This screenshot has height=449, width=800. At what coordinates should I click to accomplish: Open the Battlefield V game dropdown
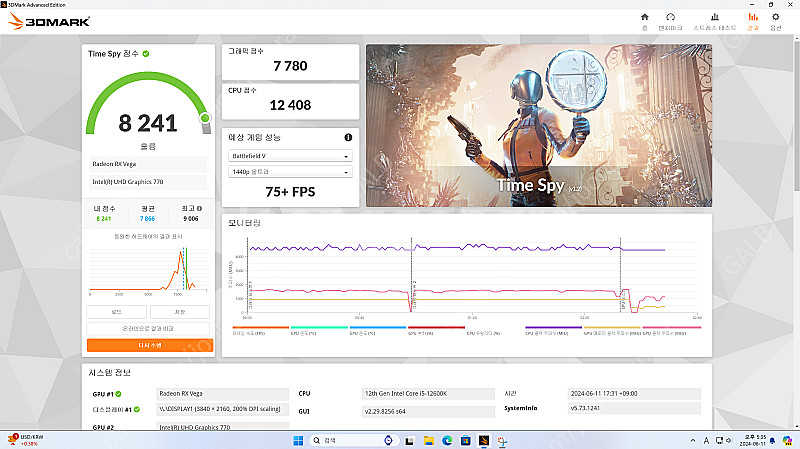290,156
